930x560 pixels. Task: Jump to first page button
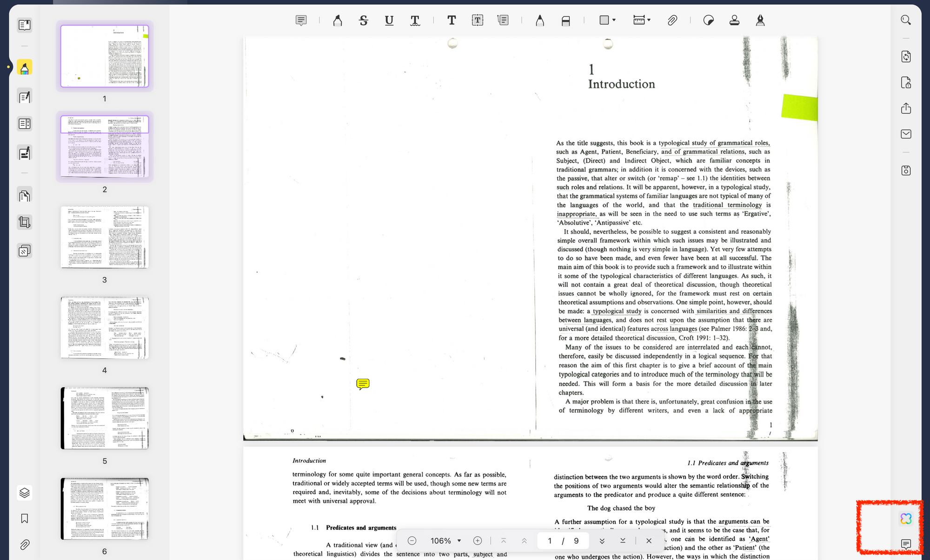tap(504, 541)
